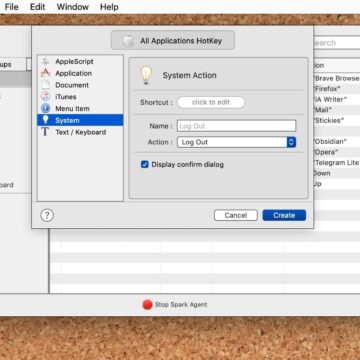Select the "Obsidian" row in background list
This screenshot has width=360, height=360.
pyautogui.click(x=337, y=141)
